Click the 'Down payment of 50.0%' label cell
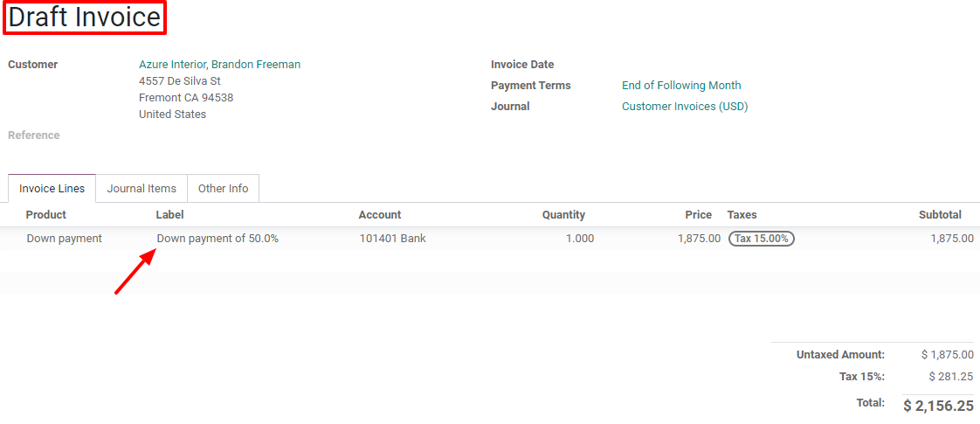 pos(217,239)
